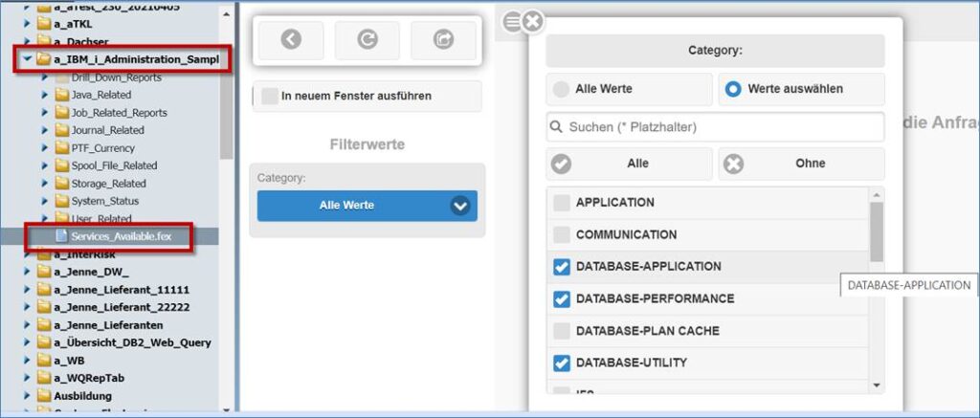This screenshot has width=980, height=418.
Task: Click the back arrow toolbar icon
Action: 291,40
